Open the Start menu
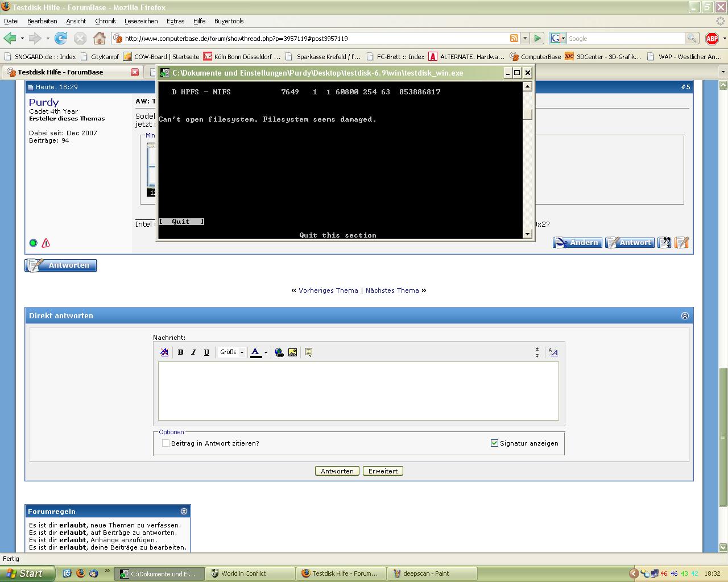Viewport: 728px width, 582px height. click(x=27, y=573)
